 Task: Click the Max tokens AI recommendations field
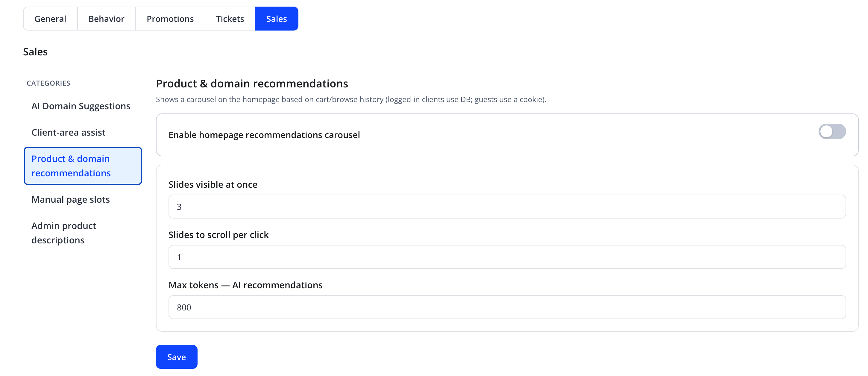[x=507, y=307]
